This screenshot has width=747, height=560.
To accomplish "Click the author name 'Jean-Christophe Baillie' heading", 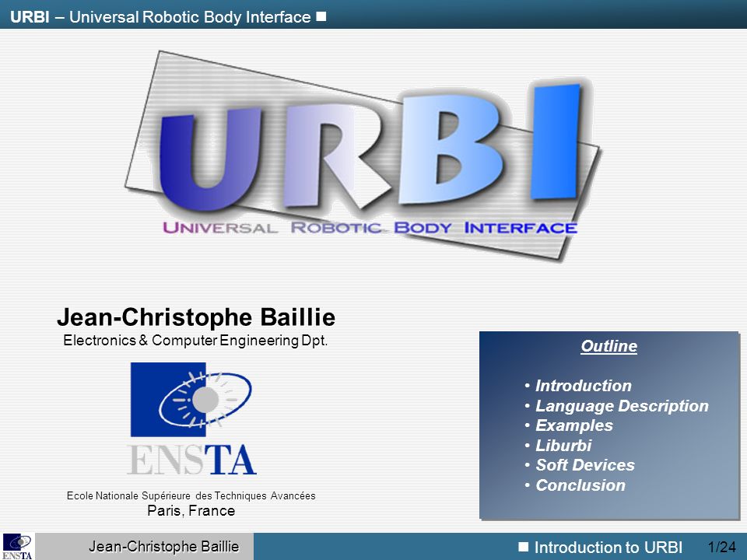I will tap(196, 317).
